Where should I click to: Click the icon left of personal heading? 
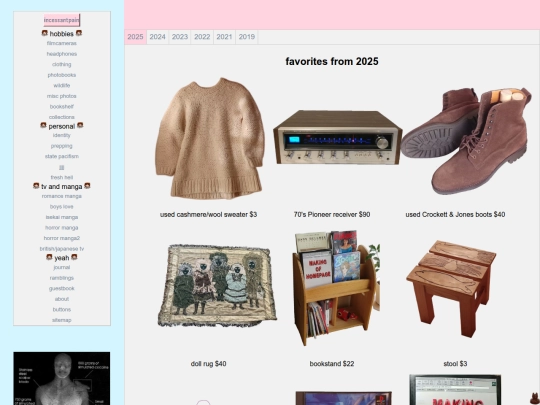click(x=43, y=125)
